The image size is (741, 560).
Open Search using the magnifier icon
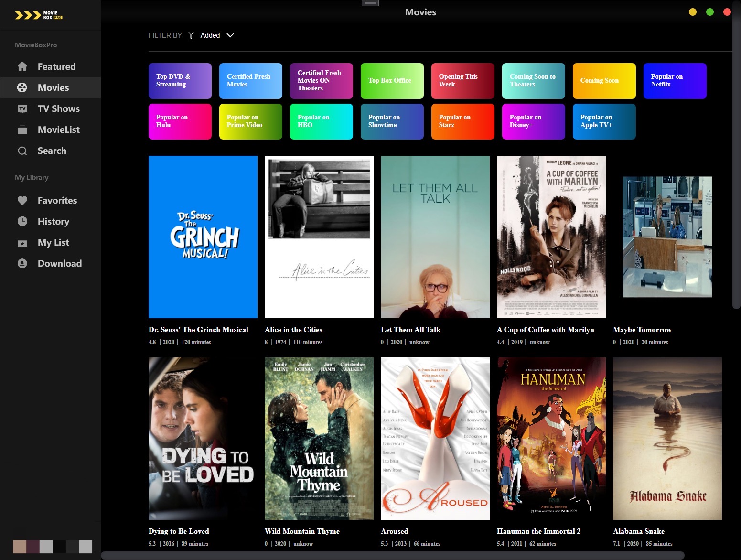point(22,151)
